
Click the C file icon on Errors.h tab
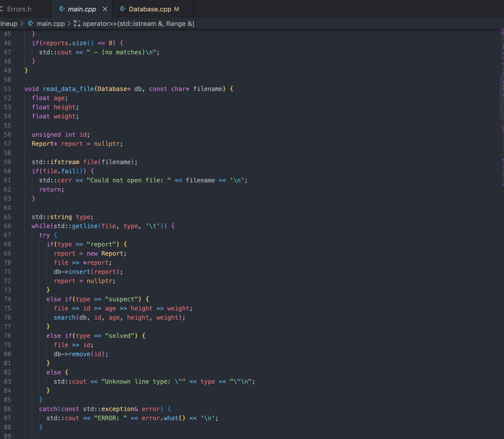tap(1, 9)
